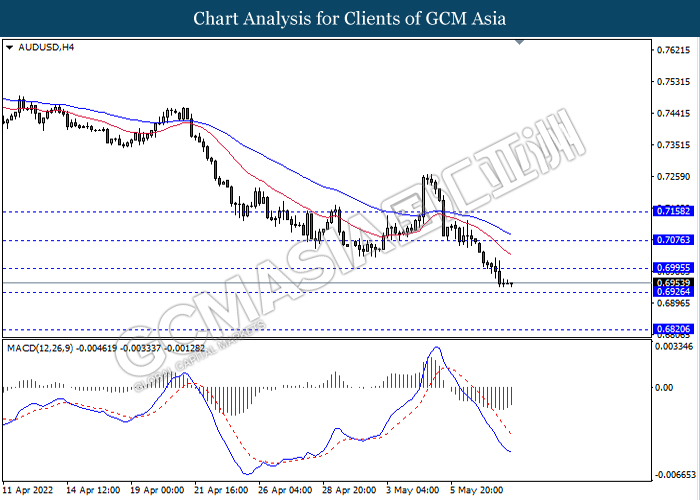The height and width of the screenshot is (500, 700).
Task: Click the 0.76215 price axis value
Action: pyautogui.click(x=673, y=50)
